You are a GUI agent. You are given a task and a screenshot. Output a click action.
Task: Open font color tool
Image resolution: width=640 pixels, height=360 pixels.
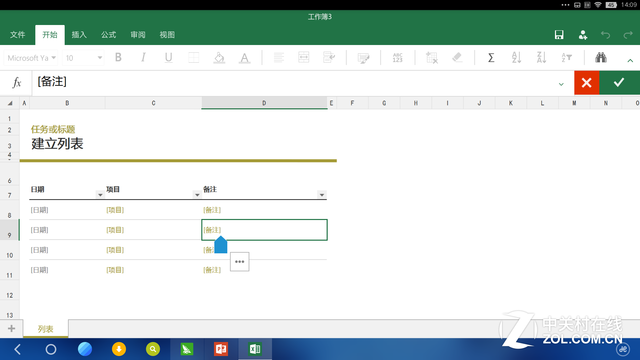[244, 58]
